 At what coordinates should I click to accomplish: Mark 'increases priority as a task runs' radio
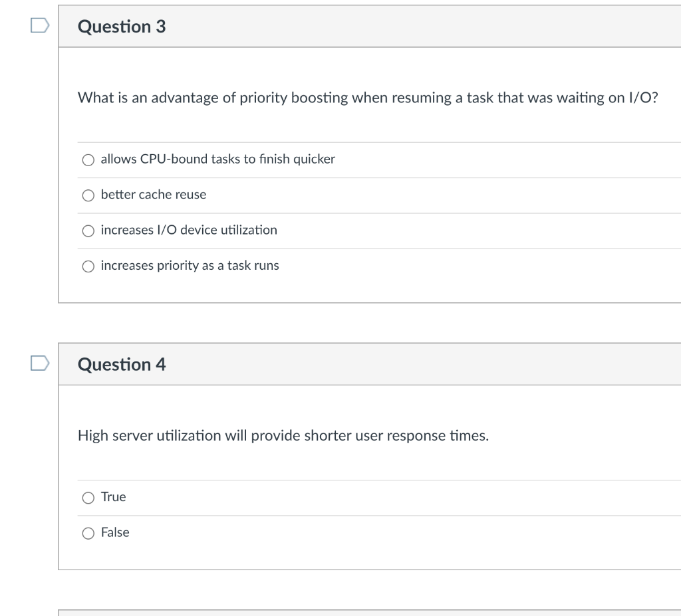coord(88,266)
